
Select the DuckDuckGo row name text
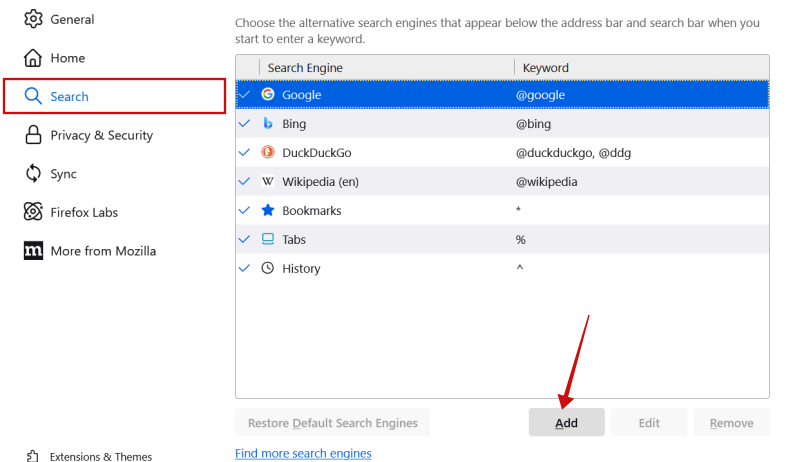coord(317,152)
